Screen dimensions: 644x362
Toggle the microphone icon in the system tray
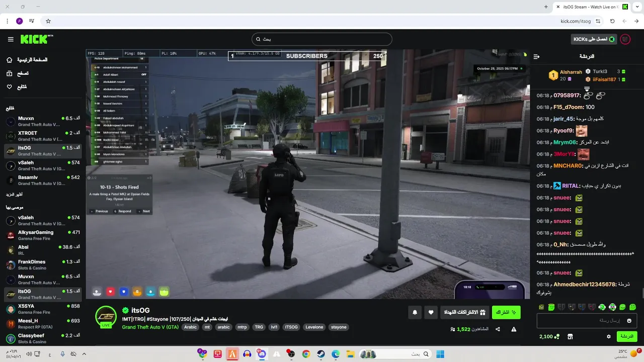[63, 354]
